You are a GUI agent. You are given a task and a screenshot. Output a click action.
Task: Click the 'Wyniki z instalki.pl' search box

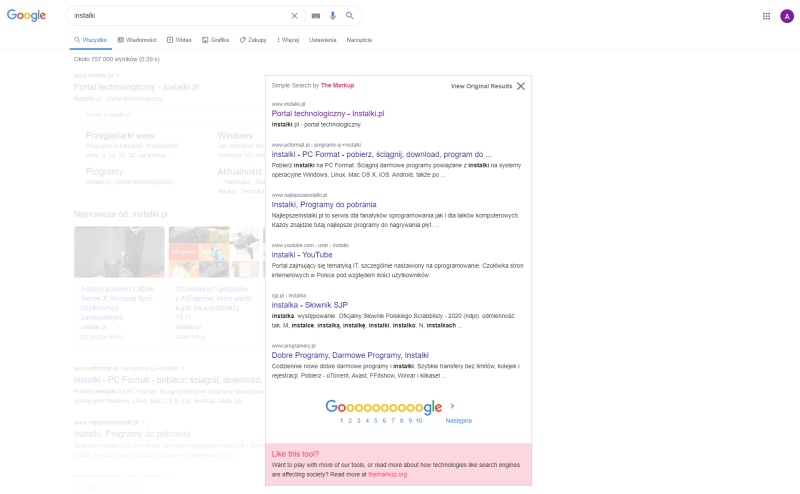[x=173, y=114]
